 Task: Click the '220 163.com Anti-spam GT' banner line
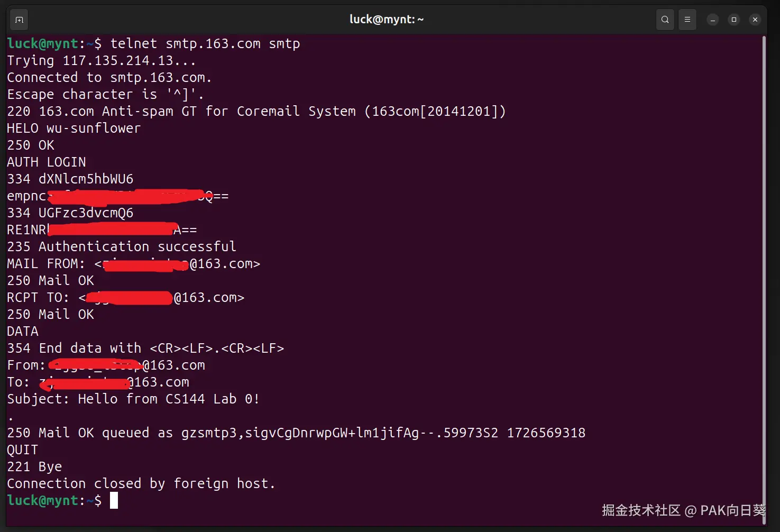[256, 111]
